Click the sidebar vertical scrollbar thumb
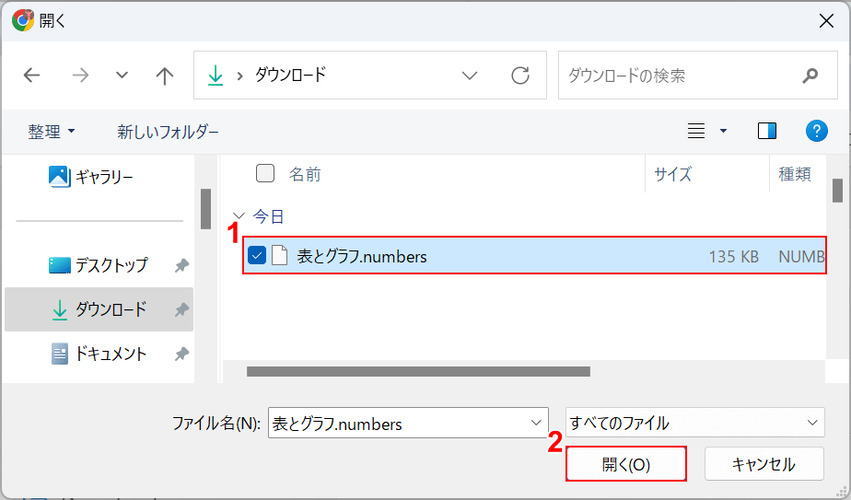Viewport: 851px width, 500px height. 206,209
